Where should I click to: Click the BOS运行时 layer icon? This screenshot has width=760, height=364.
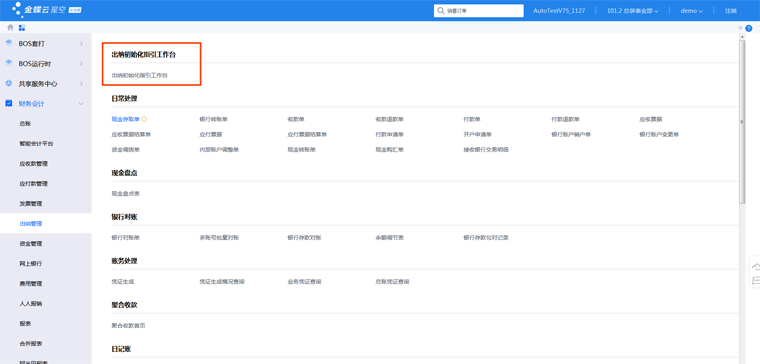[8, 63]
